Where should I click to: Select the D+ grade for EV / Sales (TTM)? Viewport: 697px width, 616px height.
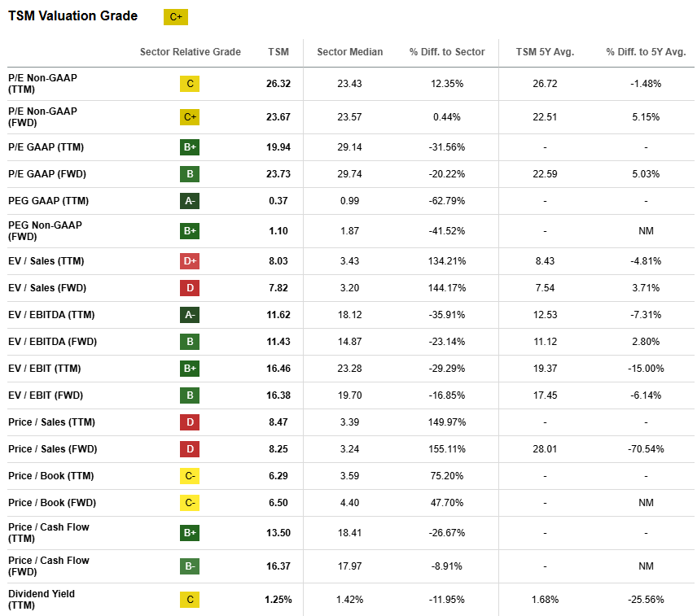click(189, 260)
